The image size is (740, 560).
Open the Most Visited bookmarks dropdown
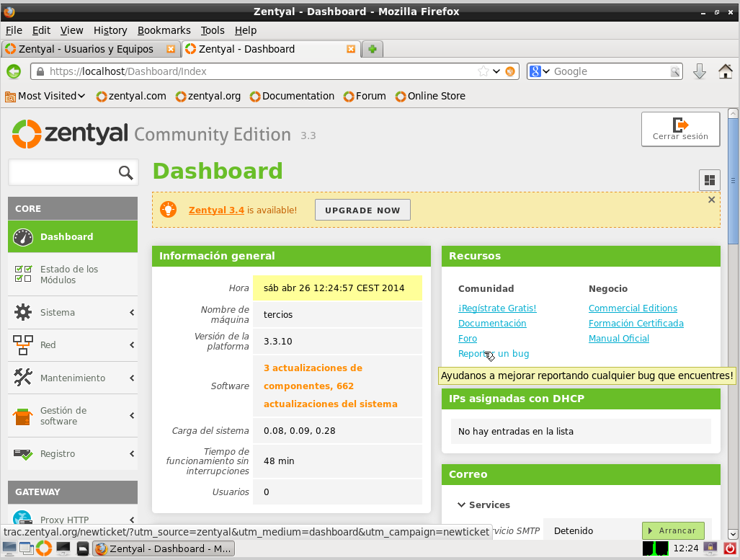[x=45, y=97]
